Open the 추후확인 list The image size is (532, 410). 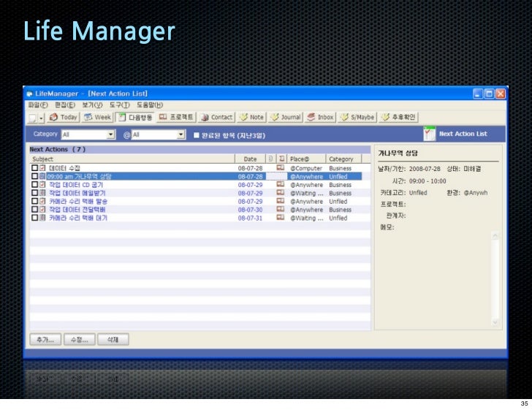[x=399, y=118]
